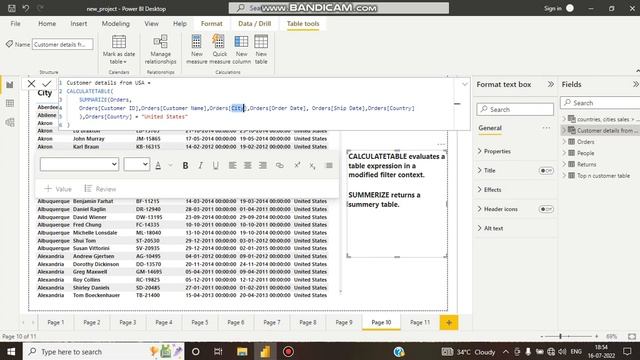Add new page with plus button
This screenshot has width=640, height=360.
click(x=449, y=322)
